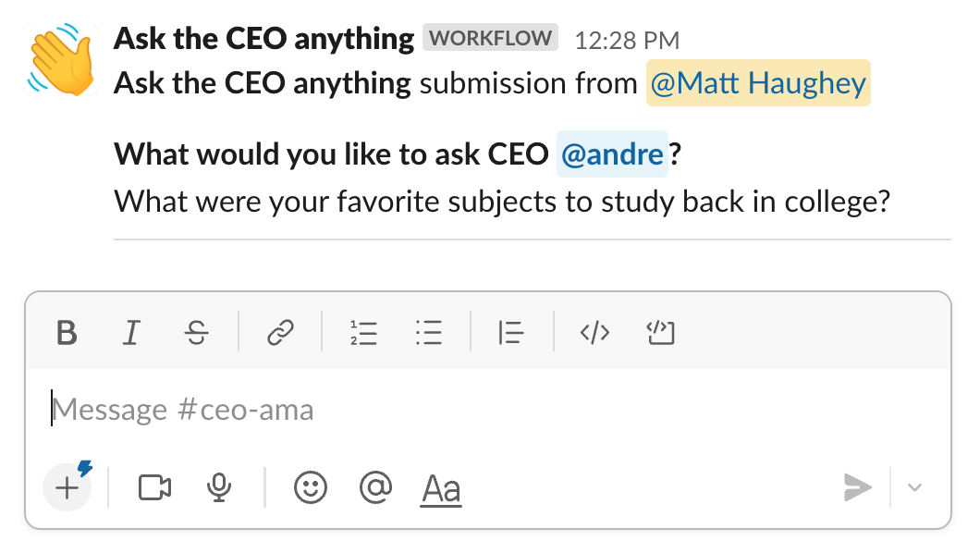Open the emoji picker

click(311, 487)
